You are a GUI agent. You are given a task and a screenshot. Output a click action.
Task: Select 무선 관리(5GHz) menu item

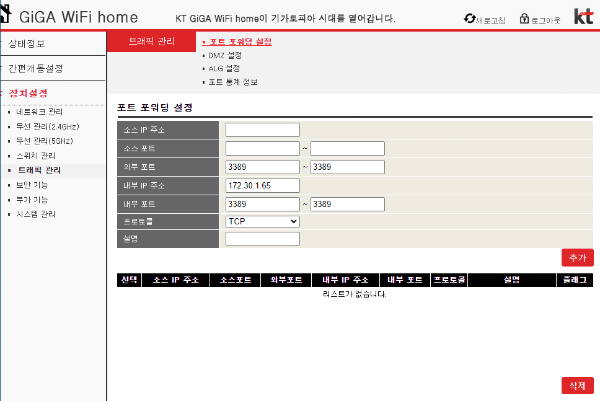[44, 141]
